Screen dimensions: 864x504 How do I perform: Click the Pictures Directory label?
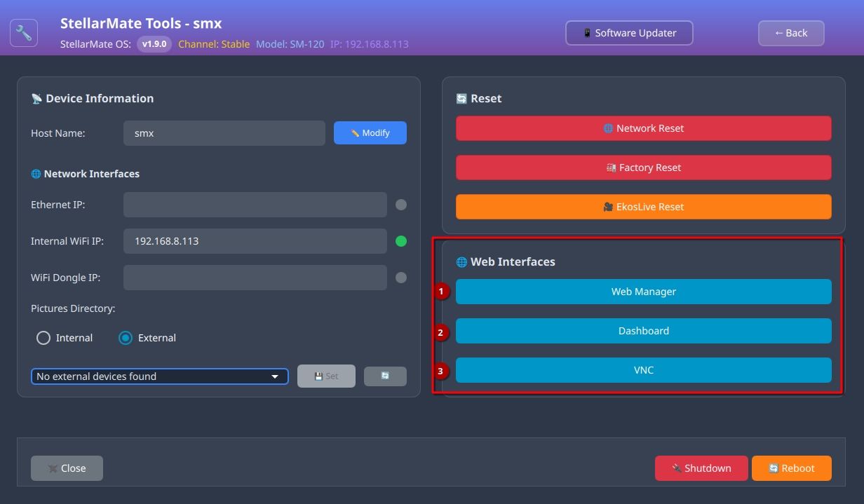click(x=73, y=308)
